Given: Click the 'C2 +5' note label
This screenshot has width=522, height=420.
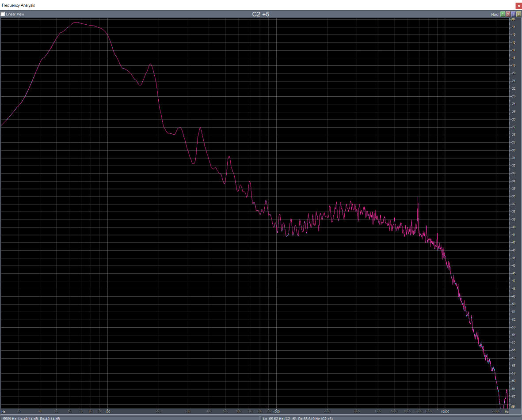Looking at the screenshot, I should pos(261,14).
